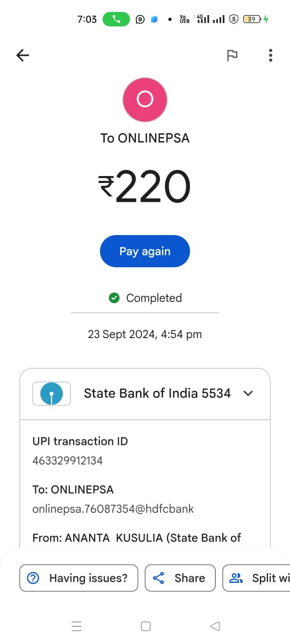Collapse the State Bank of India 5534 header
The image size is (290, 644).
pyautogui.click(x=145, y=394)
